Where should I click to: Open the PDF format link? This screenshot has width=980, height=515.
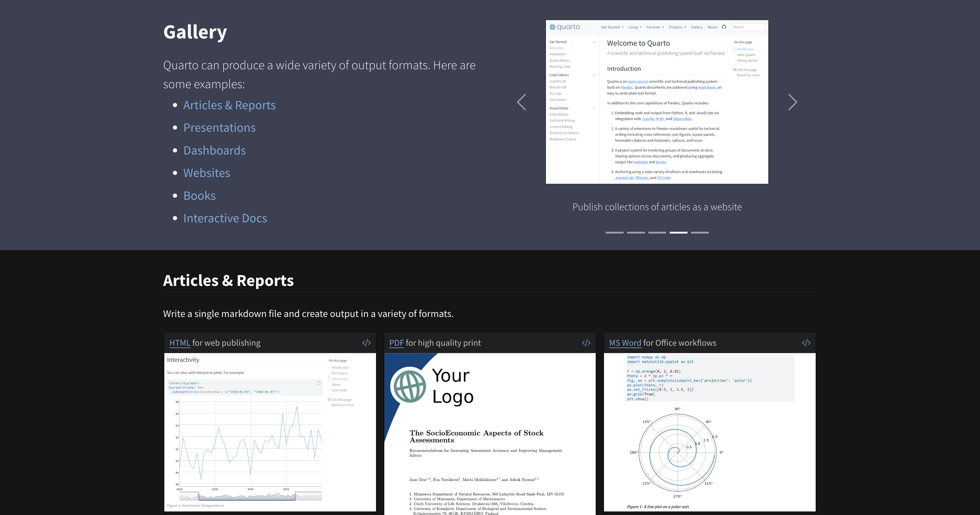click(x=396, y=343)
